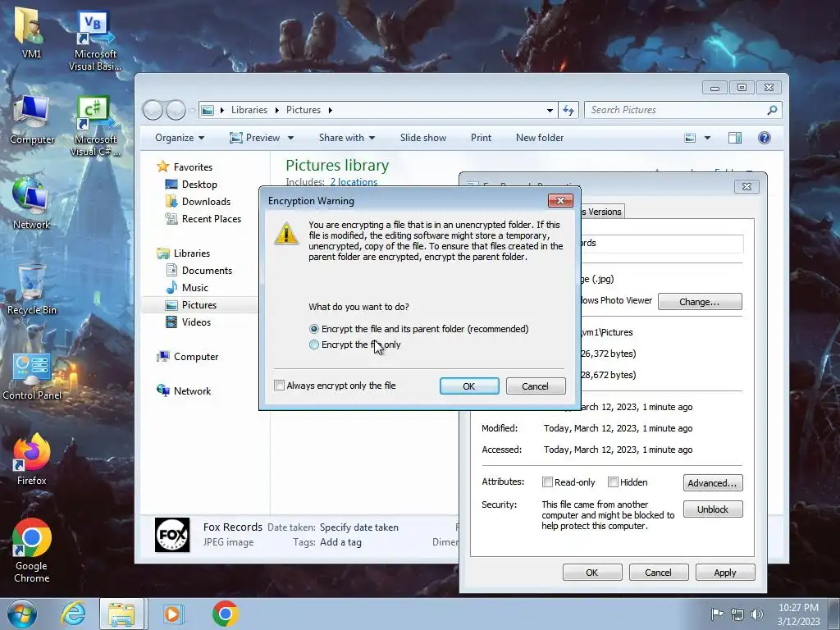Open Chrome from the taskbar

click(225, 614)
